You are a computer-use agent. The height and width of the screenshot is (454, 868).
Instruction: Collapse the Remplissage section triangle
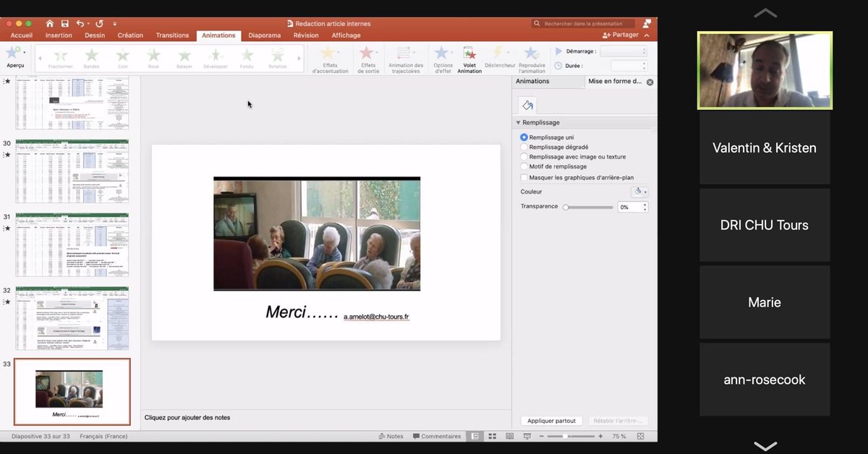[518, 123]
